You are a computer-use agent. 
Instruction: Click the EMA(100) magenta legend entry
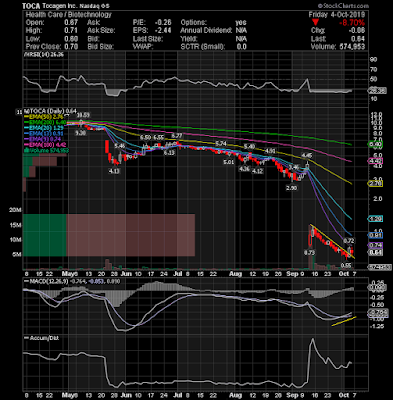point(46,145)
